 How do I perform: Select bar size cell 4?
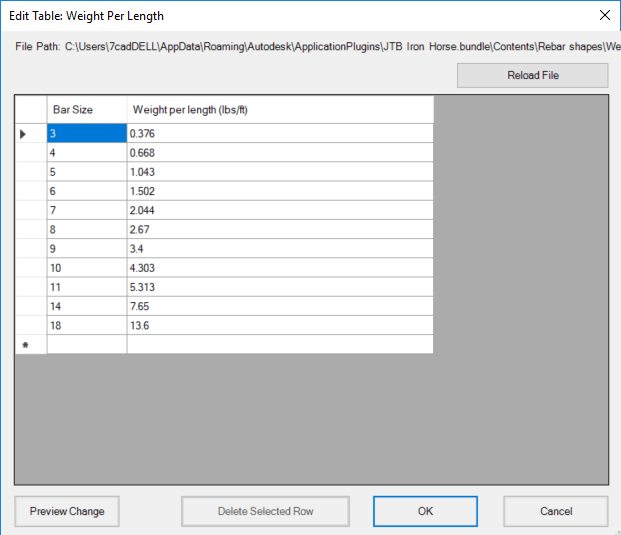click(87, 152)
